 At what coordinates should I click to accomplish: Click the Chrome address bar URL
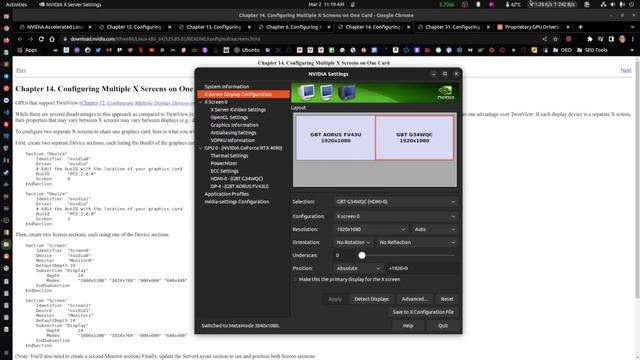tap(165, 39)
